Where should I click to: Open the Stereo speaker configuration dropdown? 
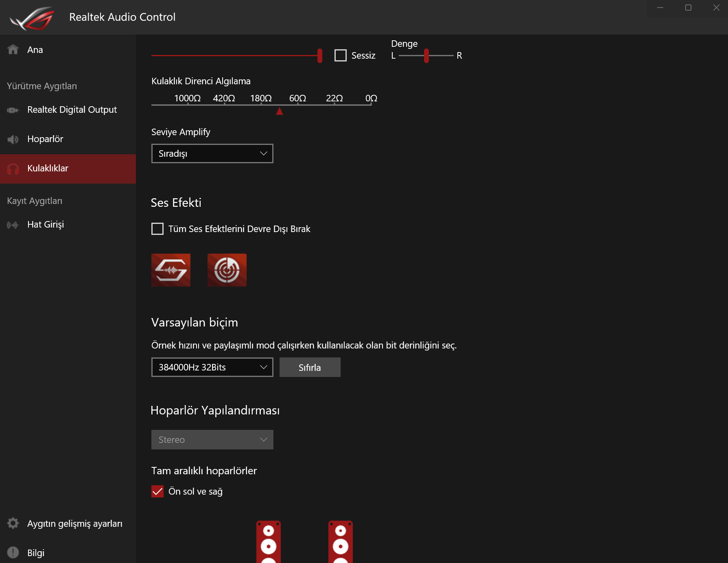[212, 440]
